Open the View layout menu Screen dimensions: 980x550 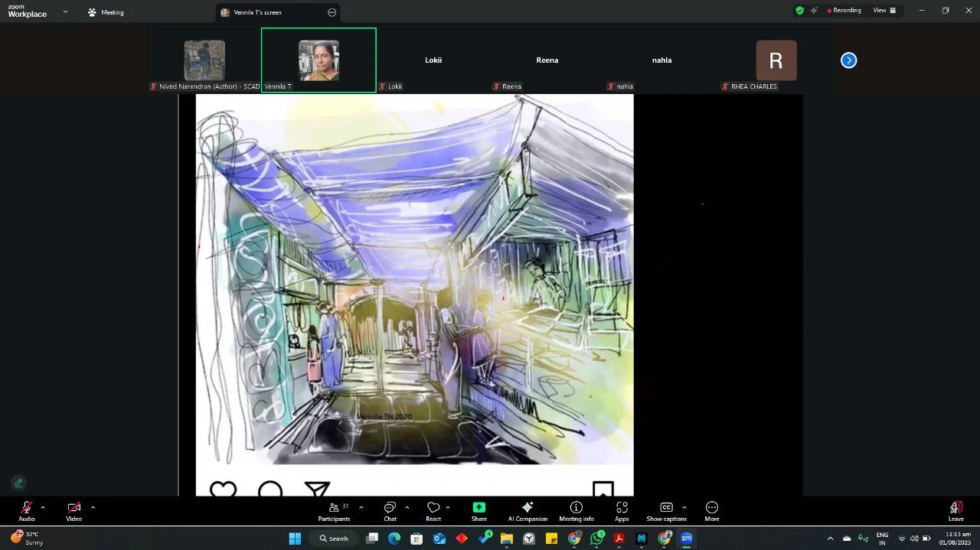click(884, 11)
